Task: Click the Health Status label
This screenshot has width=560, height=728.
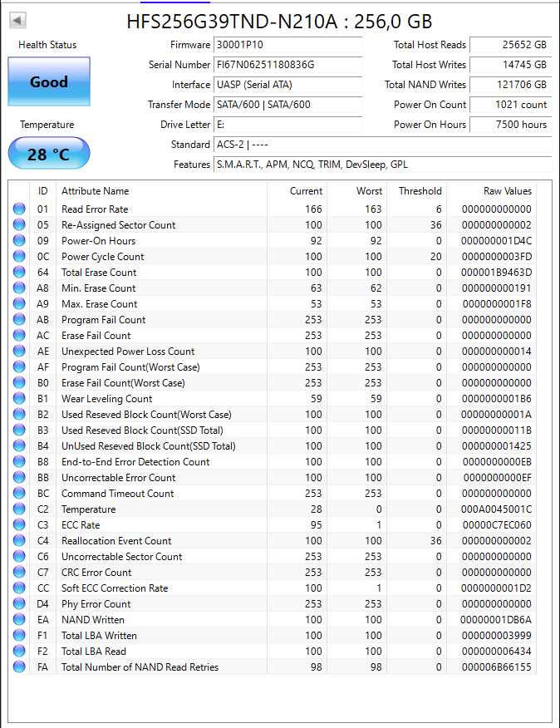Action: point(47,45)
